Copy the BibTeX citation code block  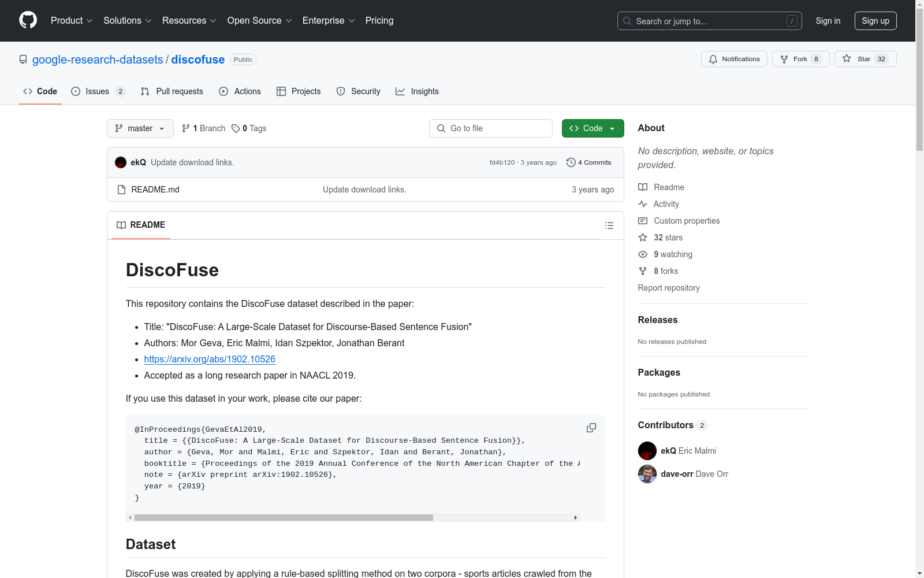[x=591, y=428]
